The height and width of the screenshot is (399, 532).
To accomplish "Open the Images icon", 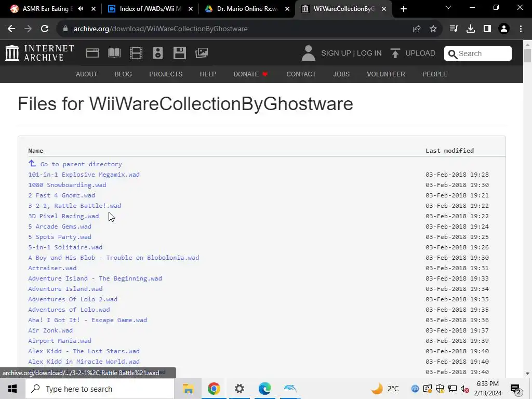I will [202, 53].
